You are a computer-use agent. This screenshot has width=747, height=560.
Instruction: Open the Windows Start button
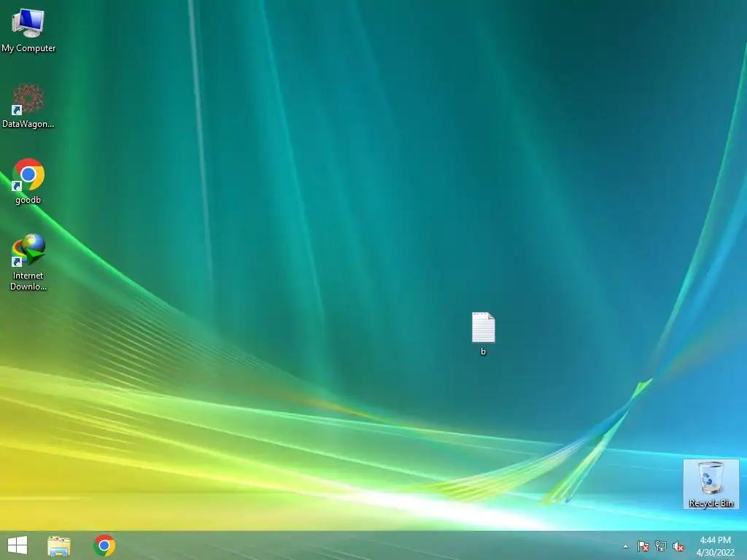click(18, 545)
